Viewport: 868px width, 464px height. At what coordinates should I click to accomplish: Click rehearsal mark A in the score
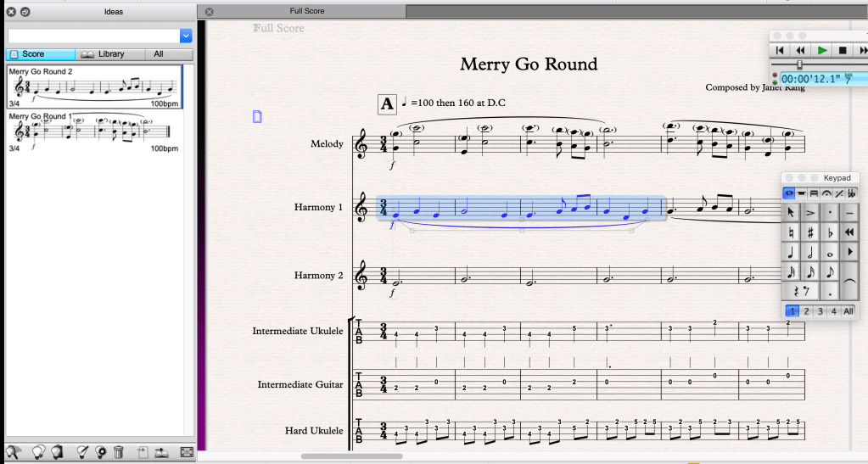click(387, 104)
